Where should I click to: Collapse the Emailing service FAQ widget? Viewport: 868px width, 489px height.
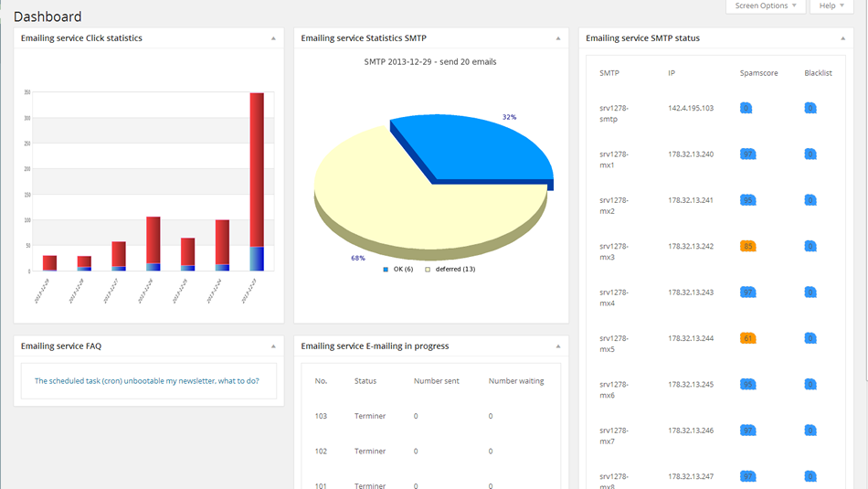(x=273, y=346)
